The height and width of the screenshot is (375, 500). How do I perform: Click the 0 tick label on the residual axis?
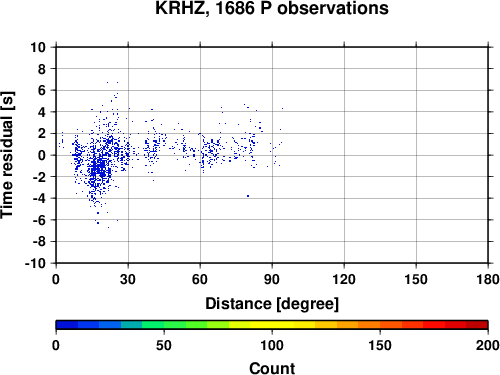pos(42,155)
